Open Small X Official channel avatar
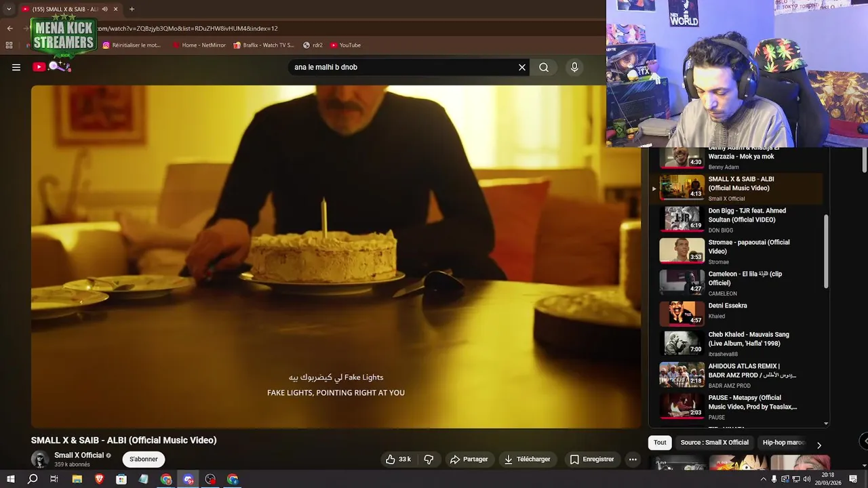 coord(40,459)
